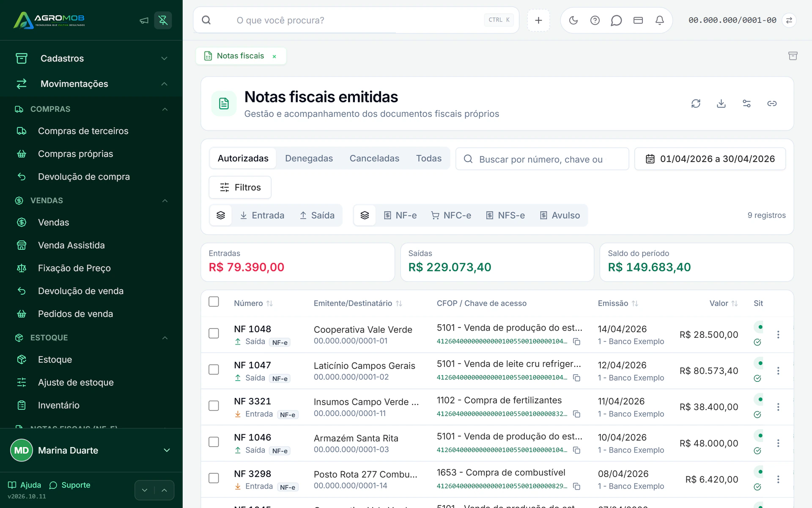
Task: Open the Suporte link
Action: (70, 485)
